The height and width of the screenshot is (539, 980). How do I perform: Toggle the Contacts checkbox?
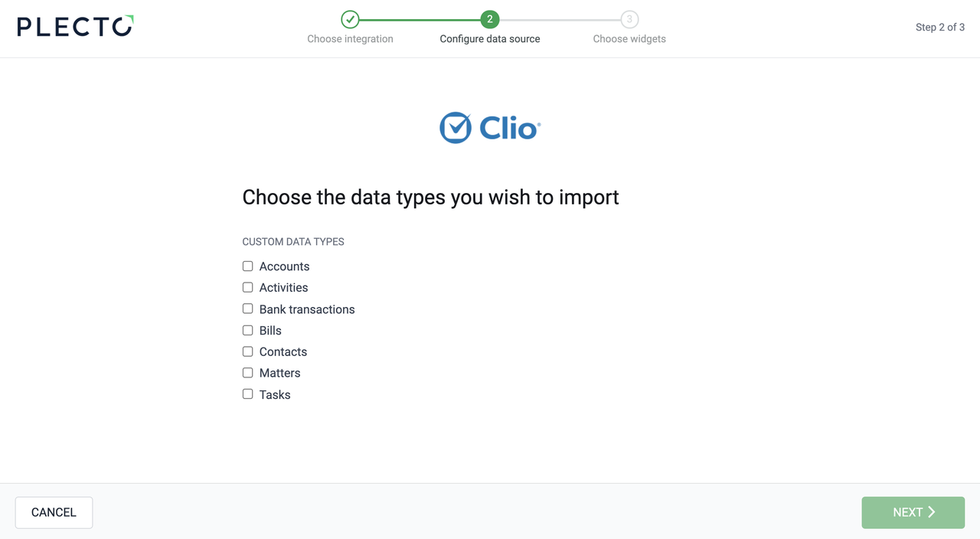pyautogui.click(x=248, y=352)
